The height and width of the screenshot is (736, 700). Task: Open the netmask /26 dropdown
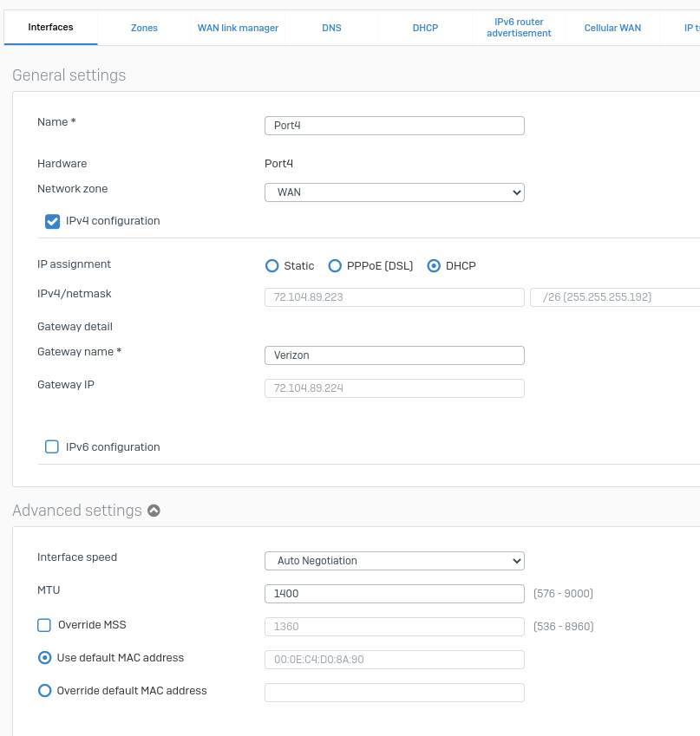tap(615, 297)
